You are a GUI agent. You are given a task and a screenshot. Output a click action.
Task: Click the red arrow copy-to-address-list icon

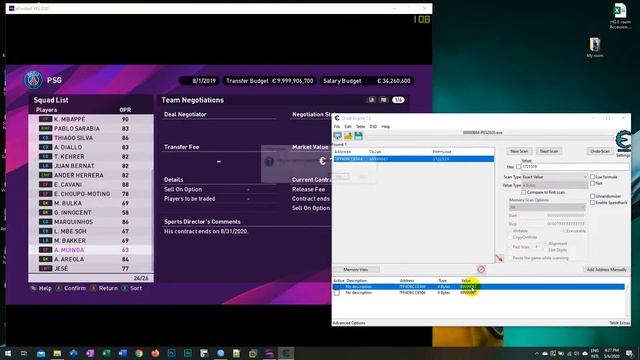click(x=499, y=258)
